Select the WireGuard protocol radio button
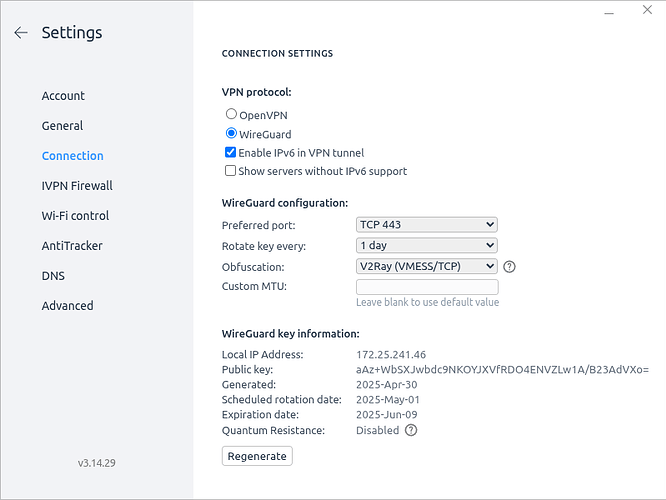The height and width of the screenshot is (500, 666). coord(231,133)
